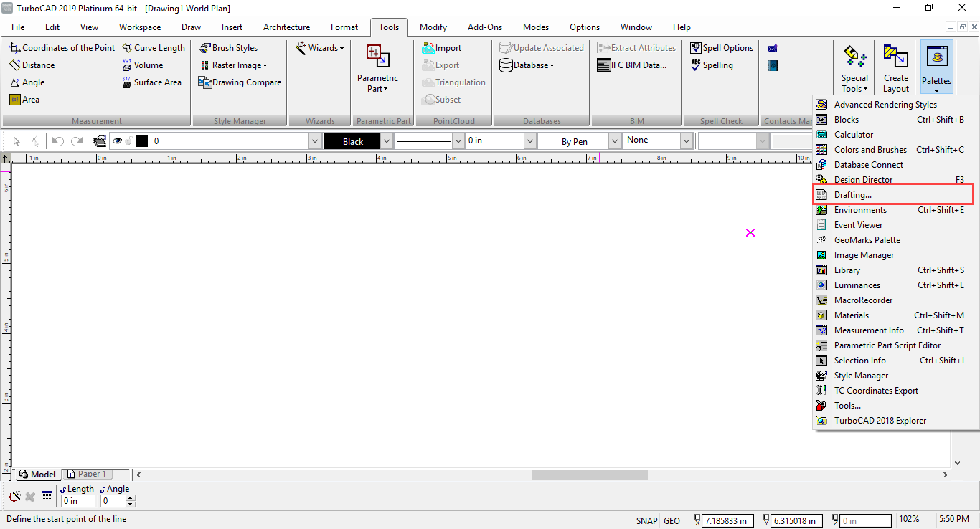This screenshot has height=529, width=980.
Task: Open the line style dropdown
Action: click(x=458, y=141)
